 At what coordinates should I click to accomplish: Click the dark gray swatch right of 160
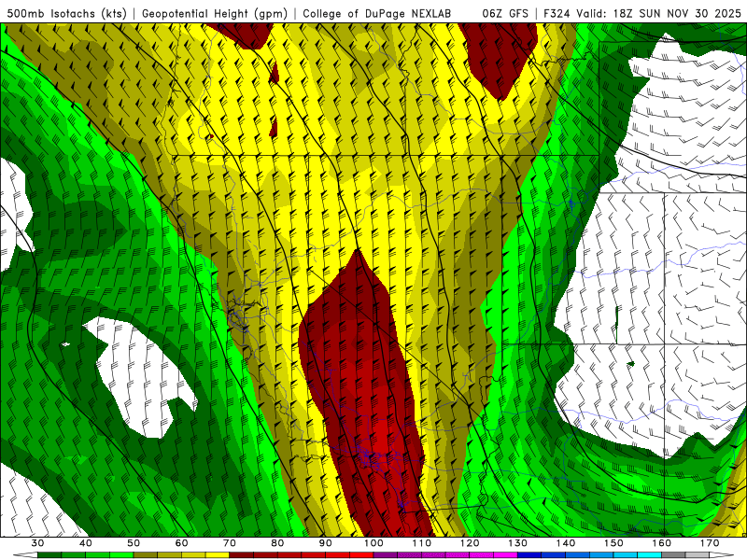point(673,555)
